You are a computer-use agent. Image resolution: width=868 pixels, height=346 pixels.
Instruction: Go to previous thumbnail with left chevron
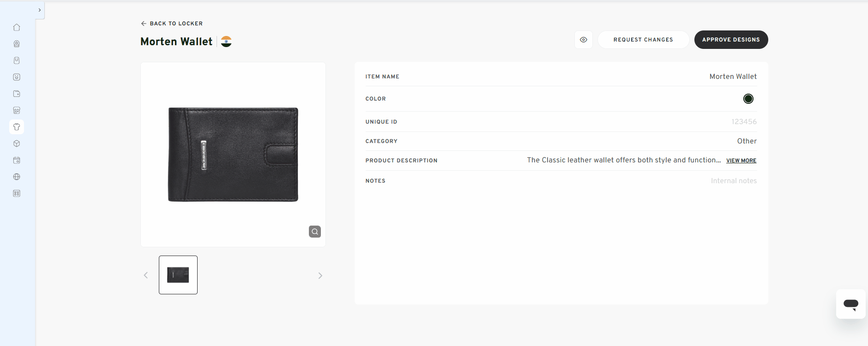[x=146, y=275]
